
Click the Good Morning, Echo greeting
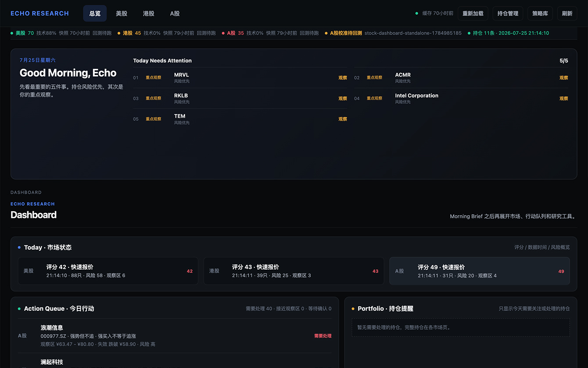[x=68, y=73]
